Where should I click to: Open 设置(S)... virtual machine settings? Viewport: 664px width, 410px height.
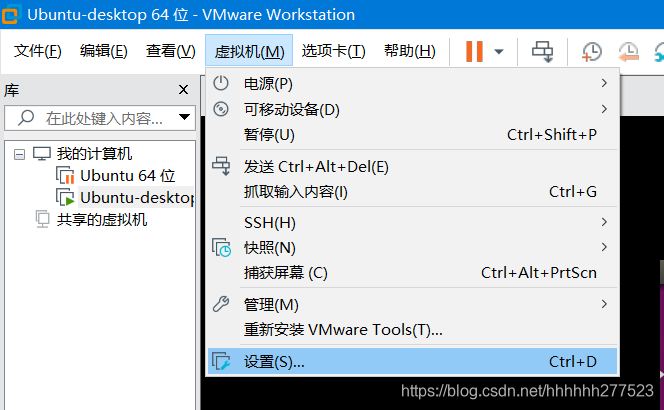(x=412, y=361)
